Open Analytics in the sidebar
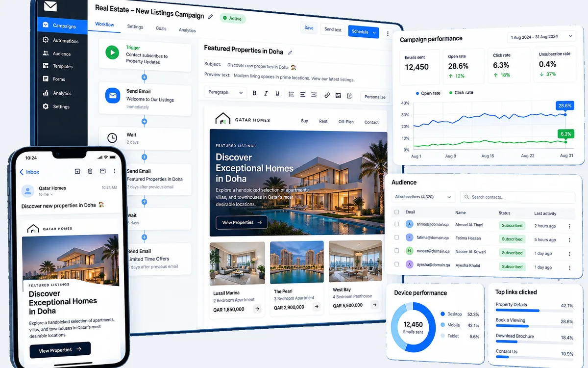 [x=57, y=93]
